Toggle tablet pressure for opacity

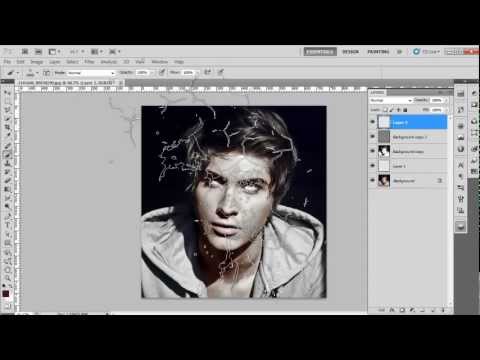[x=162, y=72]
